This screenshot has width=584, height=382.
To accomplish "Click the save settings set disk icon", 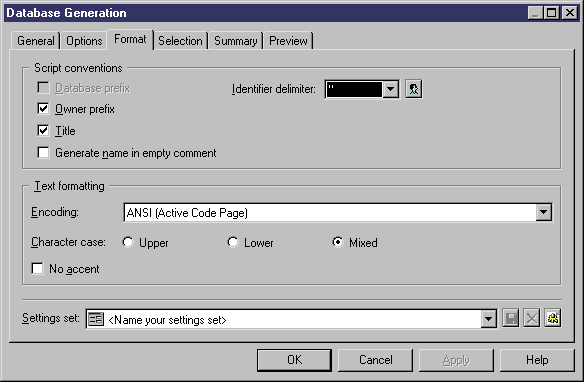I will coord(511,318).
